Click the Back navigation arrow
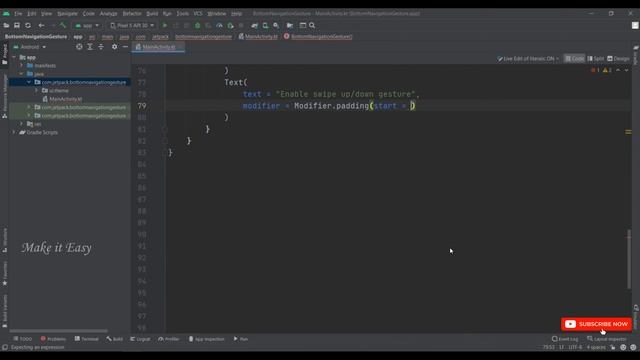 click(41, 25)
